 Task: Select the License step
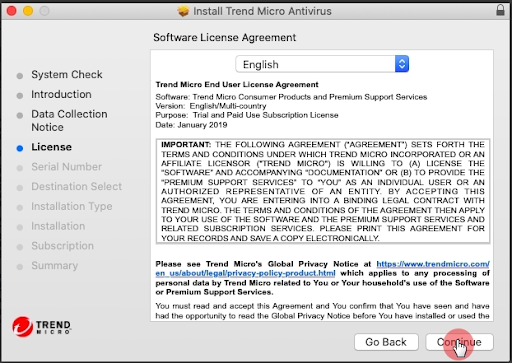[51, 147]
